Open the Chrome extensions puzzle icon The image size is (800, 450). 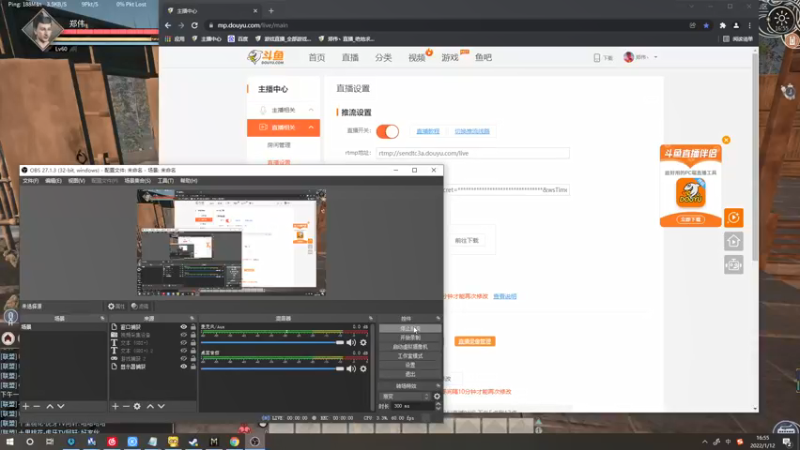click(722, 26)
